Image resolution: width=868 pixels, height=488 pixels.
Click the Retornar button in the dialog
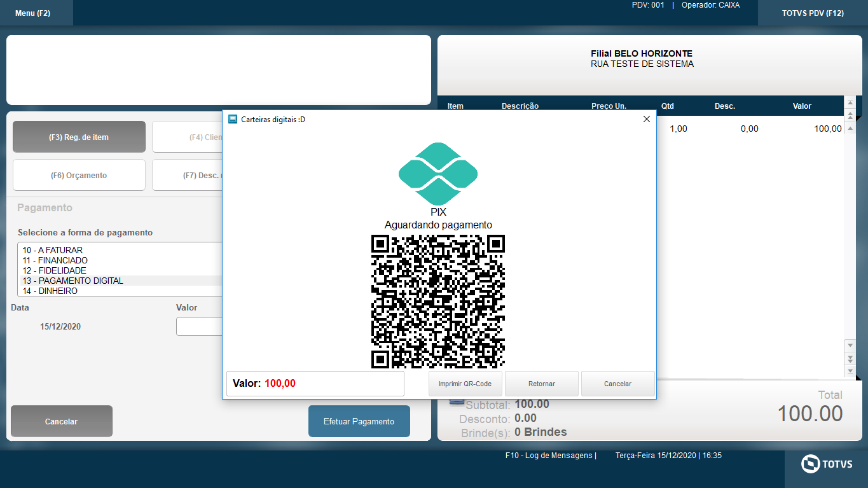[x=542, y=384]
